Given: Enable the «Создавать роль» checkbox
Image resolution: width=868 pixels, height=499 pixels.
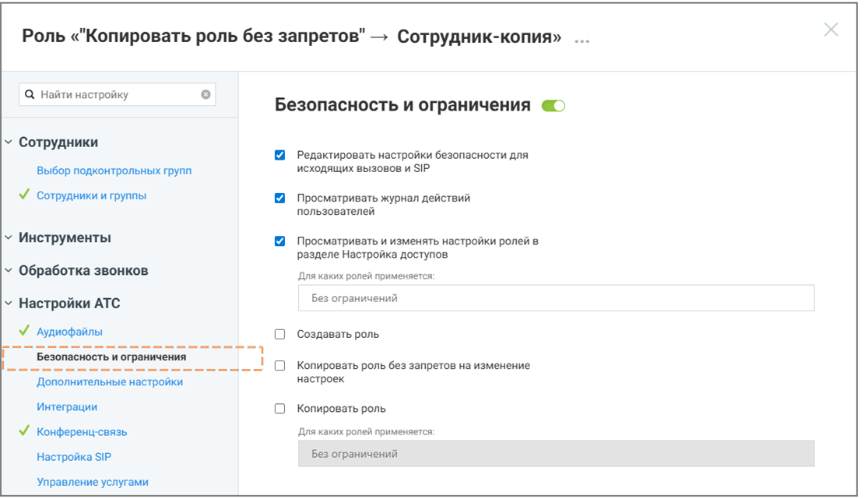Looking at the screenshot, I should pyautogui.click(x=280, y=335).
